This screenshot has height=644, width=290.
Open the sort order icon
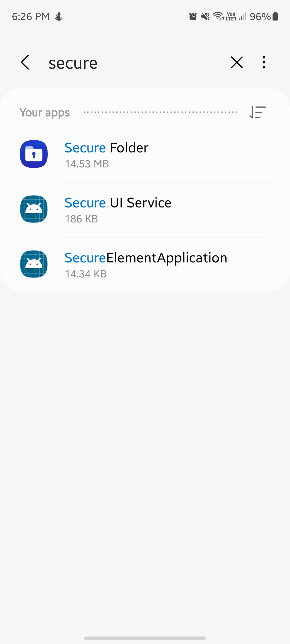point(257,112)
